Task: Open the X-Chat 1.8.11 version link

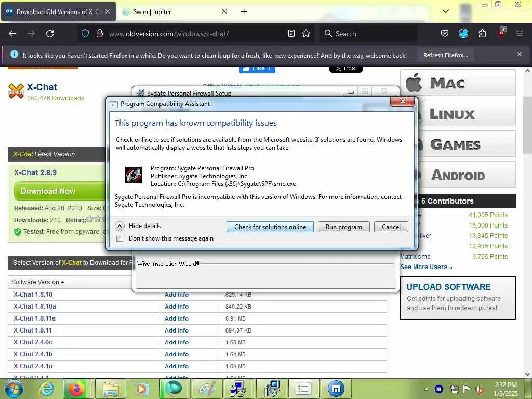Action: point(33,330)
